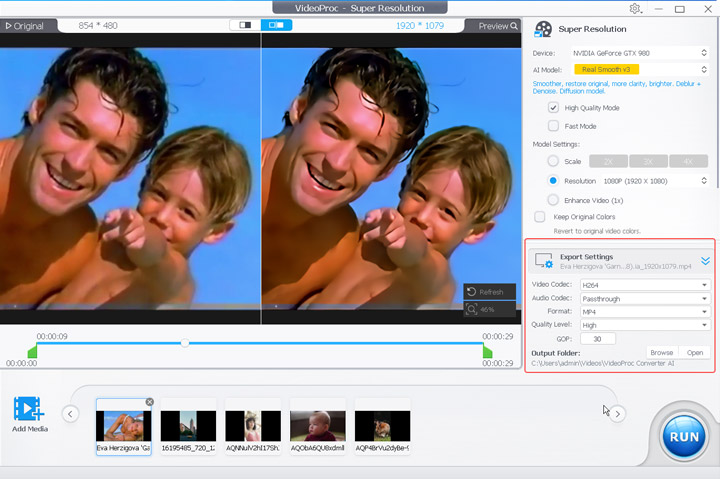Enable the Fast Mode checkbox
Image resolution: width=720 pixels, height=479 pixels.
553,126
